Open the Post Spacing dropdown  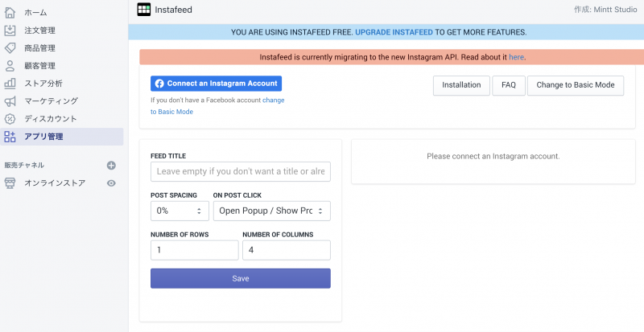(180, 211)
